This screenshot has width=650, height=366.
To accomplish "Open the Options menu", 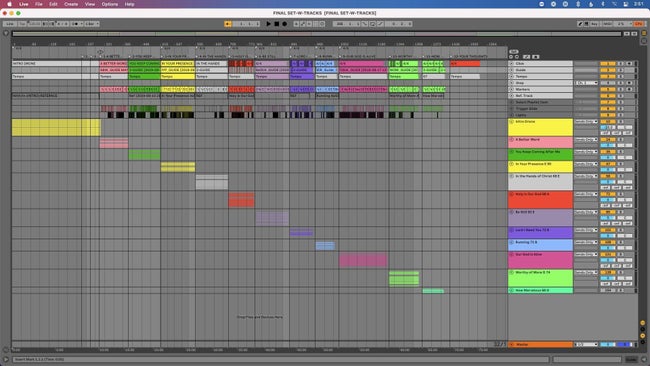I will click(x=109, y=4).
